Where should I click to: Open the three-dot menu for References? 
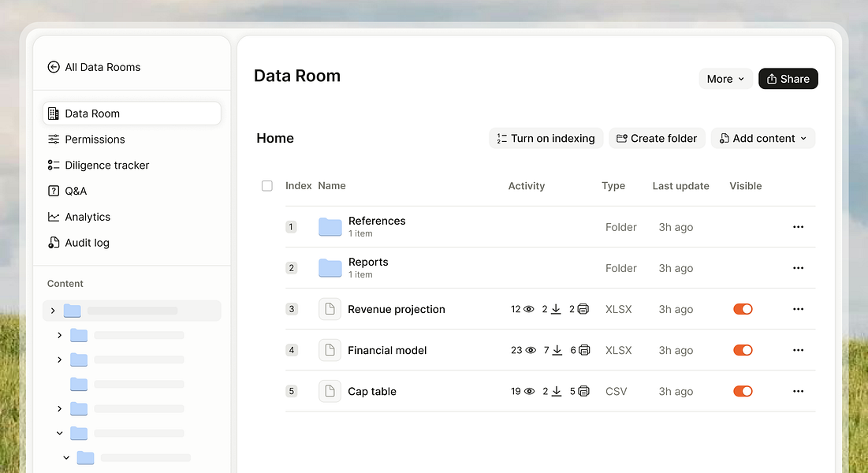pos(798,227)
